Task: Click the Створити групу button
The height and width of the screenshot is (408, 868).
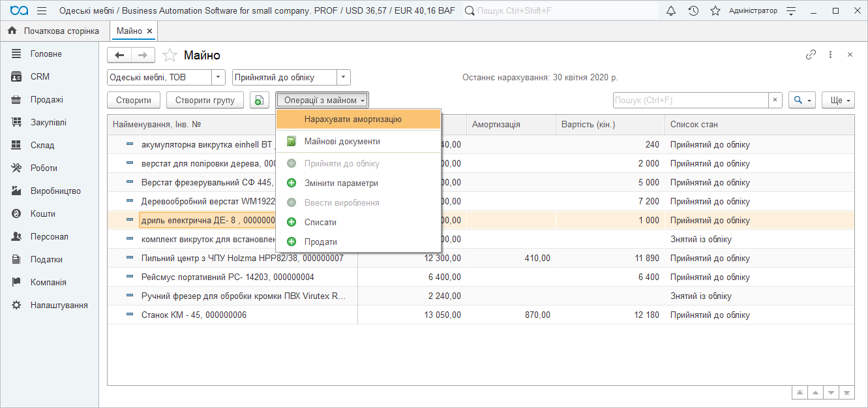Action: (205, 101)
